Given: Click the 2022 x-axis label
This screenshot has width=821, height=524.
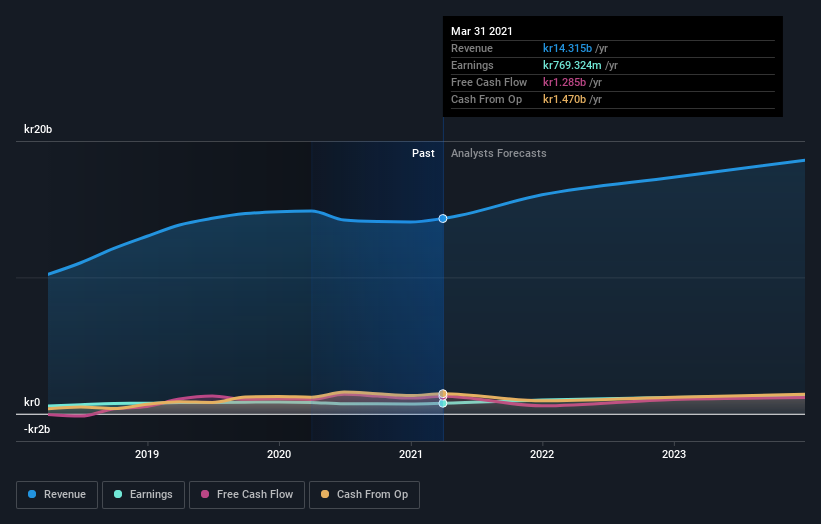Looking at the screenshot, I should 542,454.
